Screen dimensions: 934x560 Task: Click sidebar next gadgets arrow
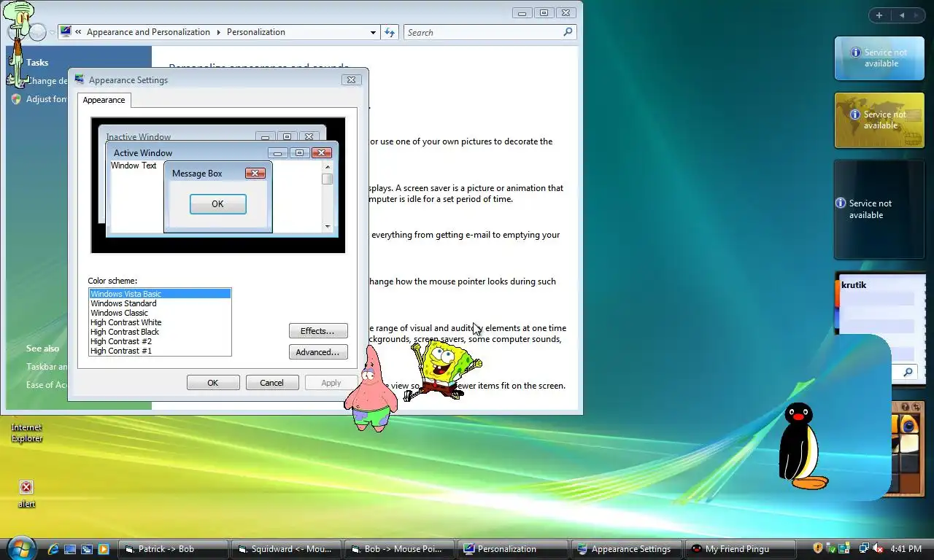[x=918, y=15]
